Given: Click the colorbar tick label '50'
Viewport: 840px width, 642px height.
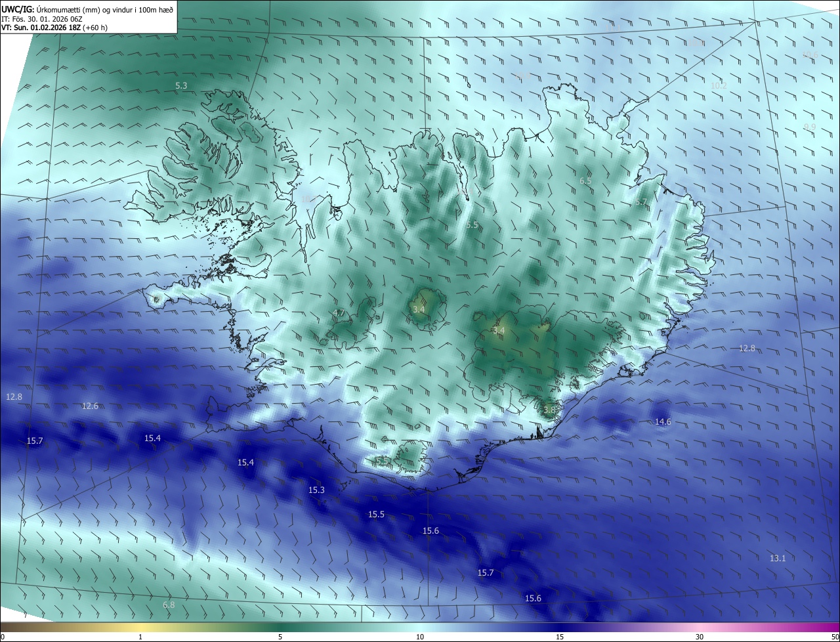Looking at the screenshot, I should tap(835, 637).
